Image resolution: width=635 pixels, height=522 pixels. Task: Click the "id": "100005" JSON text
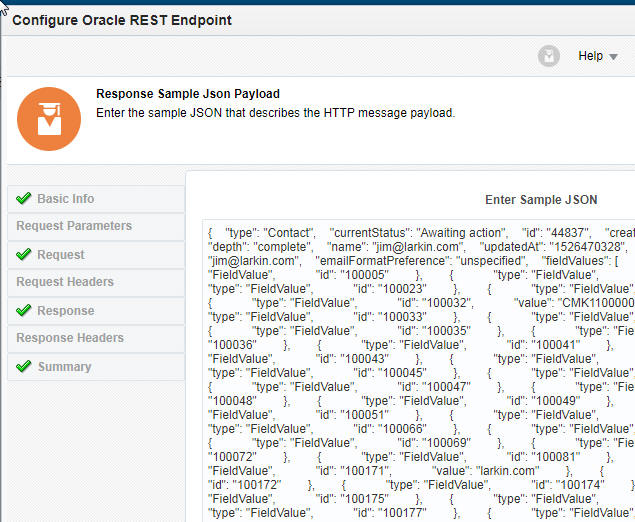click(x=352, y=275)
